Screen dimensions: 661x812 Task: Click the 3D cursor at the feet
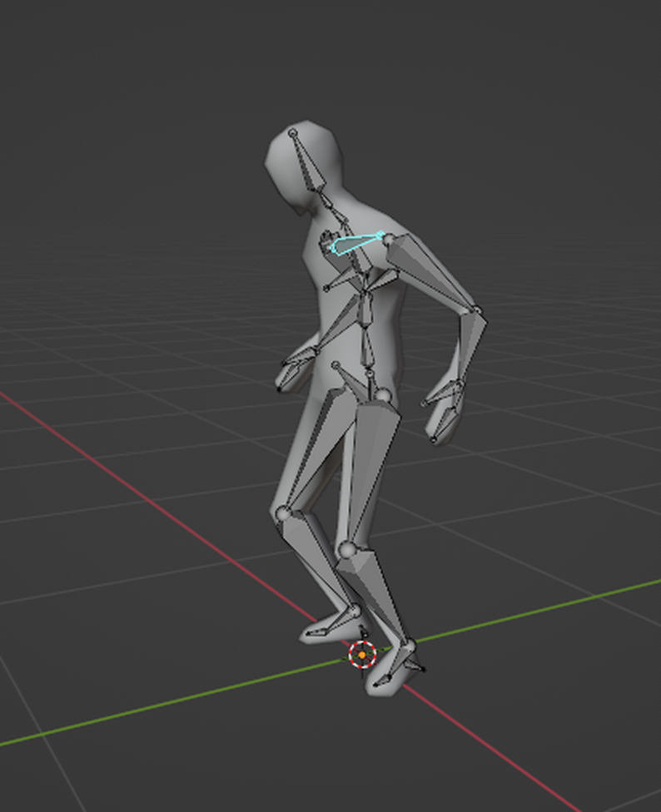point(362,655)
